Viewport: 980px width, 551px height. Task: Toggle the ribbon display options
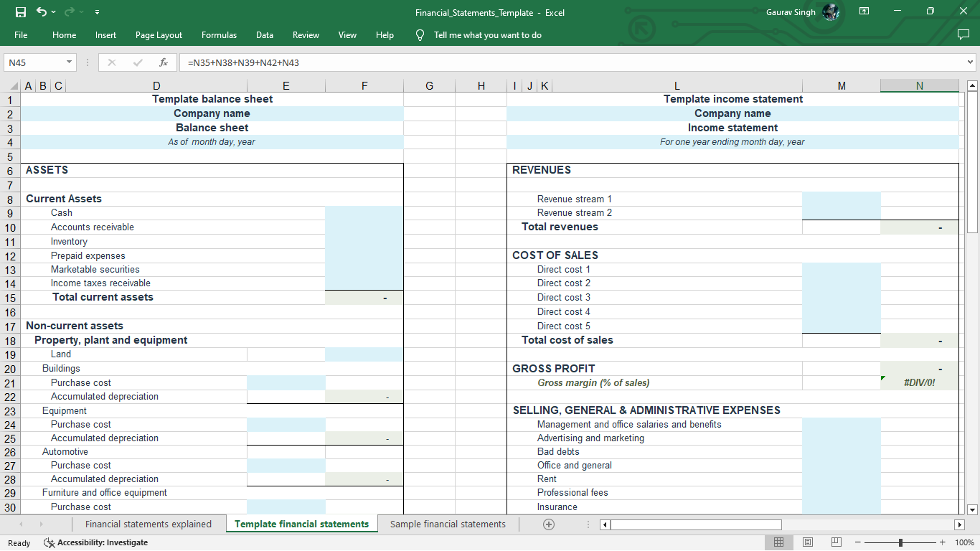(864, 11)
